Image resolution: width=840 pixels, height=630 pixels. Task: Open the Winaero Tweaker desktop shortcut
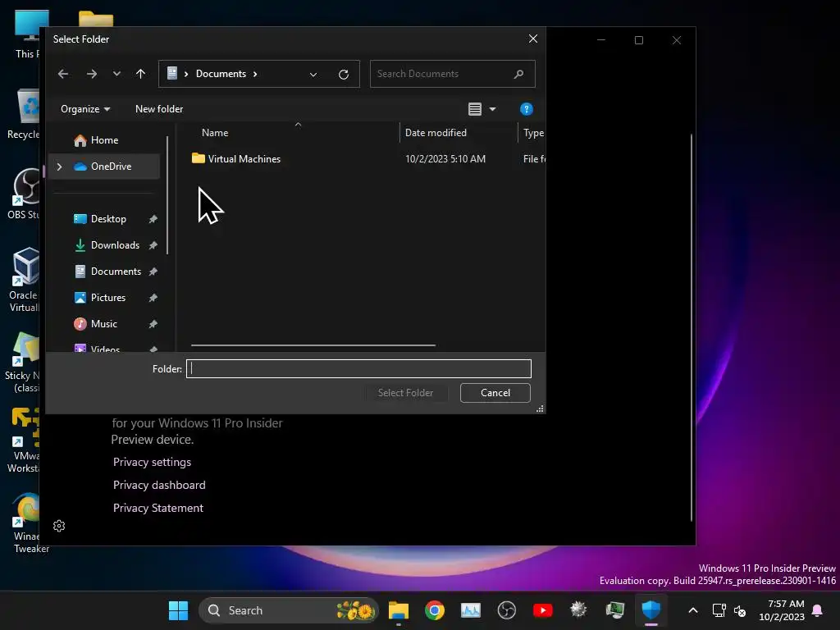(x=27, y=523)
